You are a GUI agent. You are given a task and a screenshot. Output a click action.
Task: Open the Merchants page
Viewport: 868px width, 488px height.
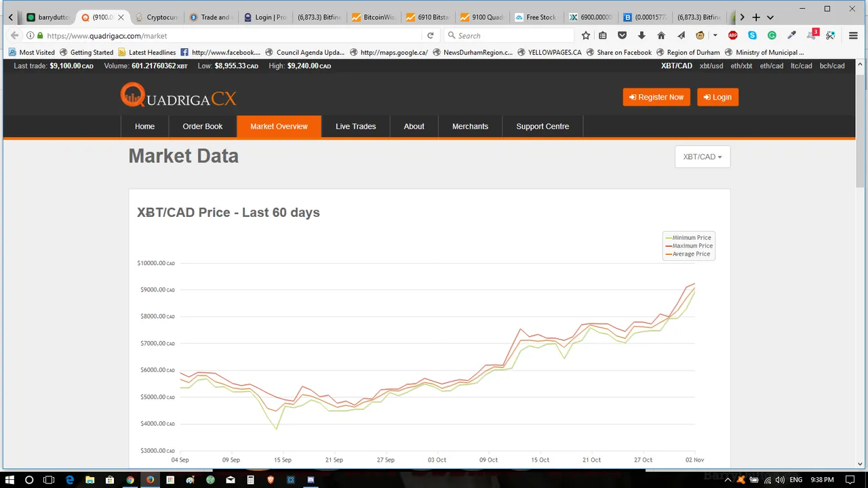(x=470, y=126)
